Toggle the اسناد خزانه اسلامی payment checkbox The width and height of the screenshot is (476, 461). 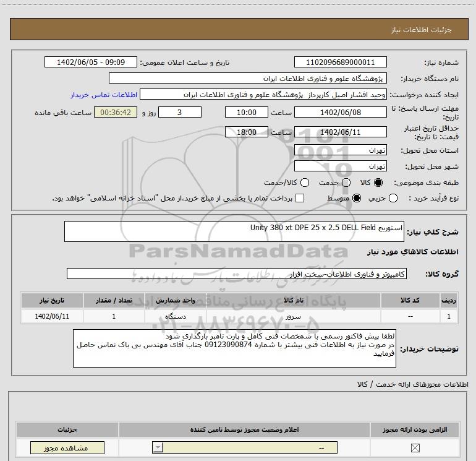pos(300,198)
